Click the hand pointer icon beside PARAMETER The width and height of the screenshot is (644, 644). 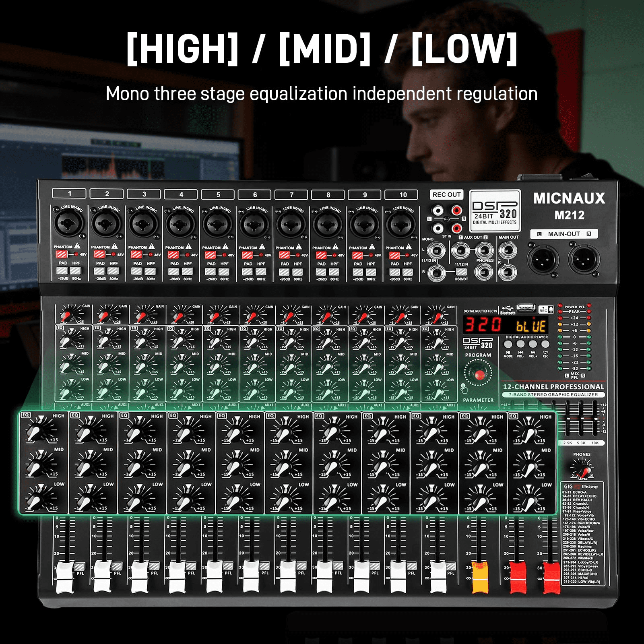tap(464, 388)
